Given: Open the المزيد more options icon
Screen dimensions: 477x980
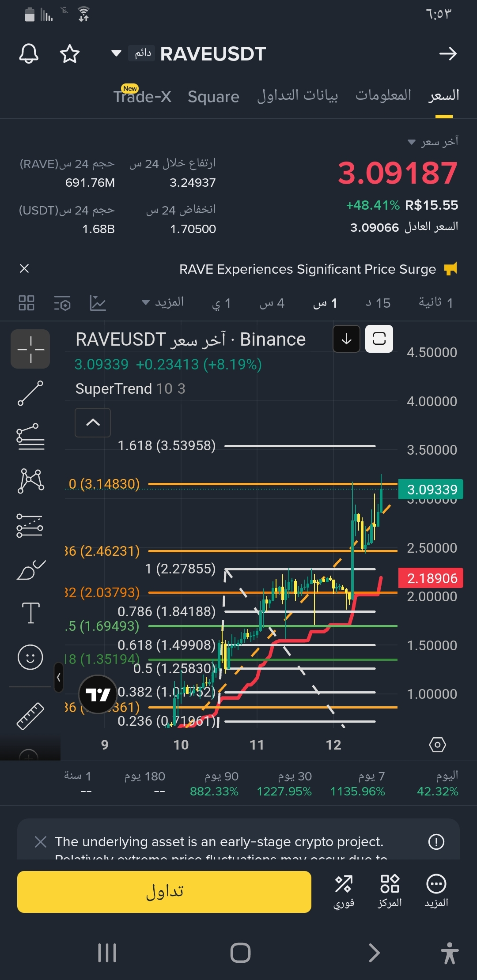Looking at the screenshot, I should coord(436,891).
